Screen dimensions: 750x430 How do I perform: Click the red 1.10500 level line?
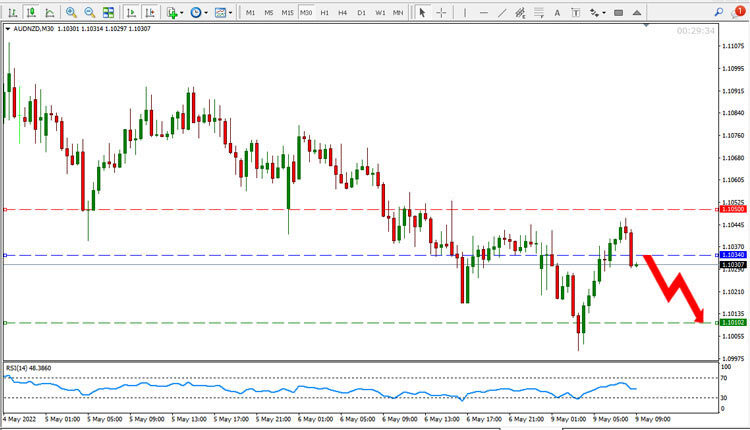pyautogui.click(x=361, y=209)
